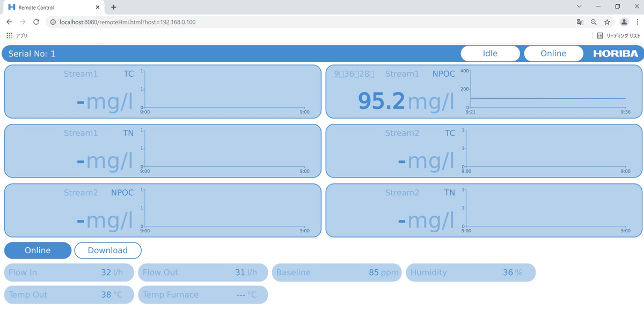
Task: Click the Temp Out 38 °C readout
Action: (69, 294)
